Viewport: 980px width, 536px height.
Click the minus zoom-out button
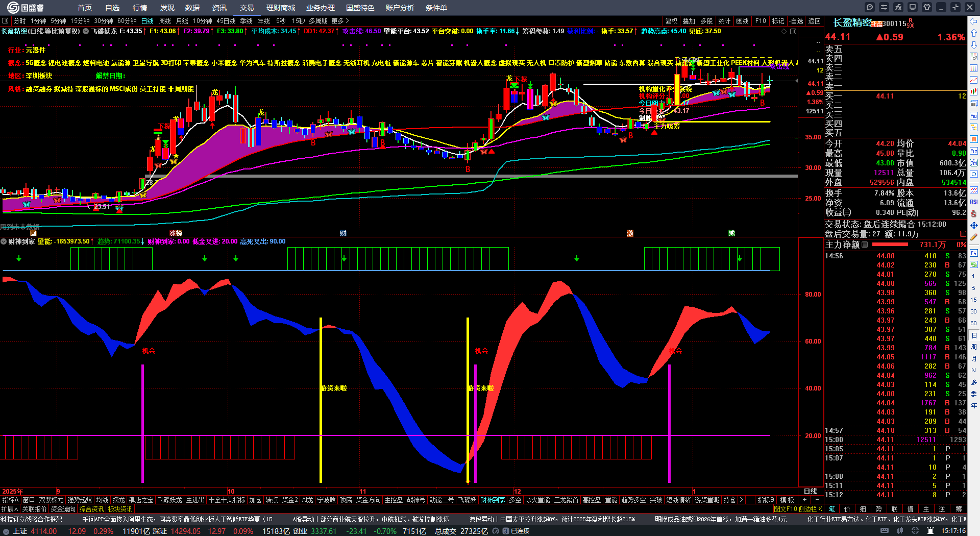(x=817, y=500)
